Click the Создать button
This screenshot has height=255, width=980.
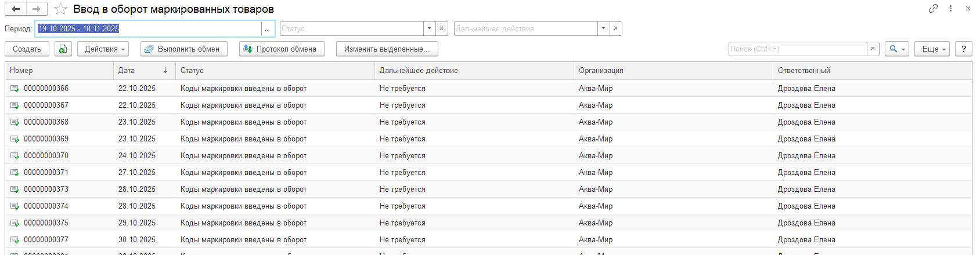point(27,49)
